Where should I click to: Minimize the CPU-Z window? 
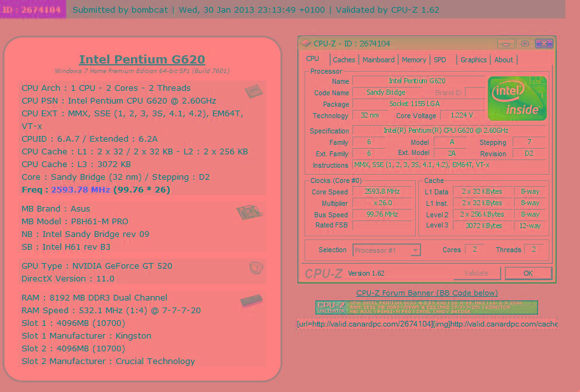[506, 44]
